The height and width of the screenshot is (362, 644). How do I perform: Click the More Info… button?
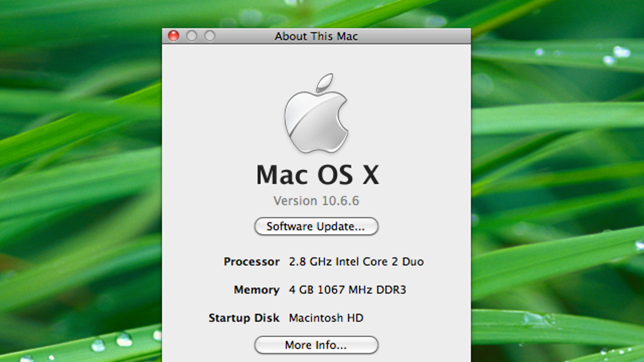(316, 345)
